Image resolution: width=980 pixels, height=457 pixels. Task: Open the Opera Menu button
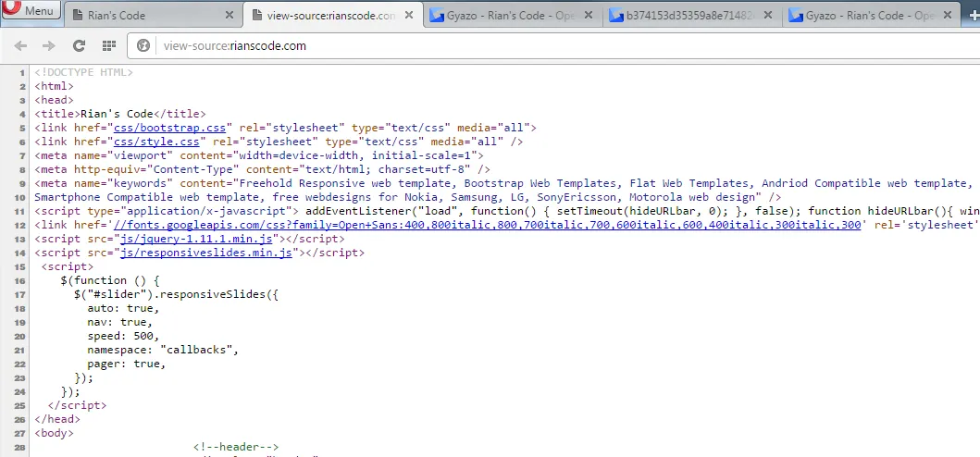coord(31,10)
